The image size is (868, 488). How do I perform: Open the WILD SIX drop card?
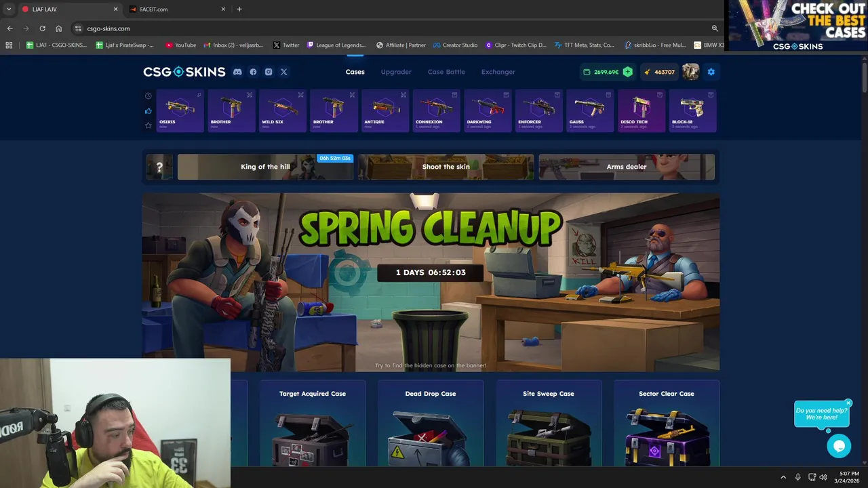tap(283, 110)
